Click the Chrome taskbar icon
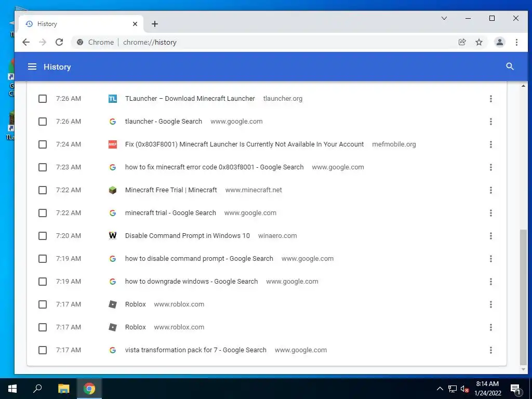 [89, 389]
